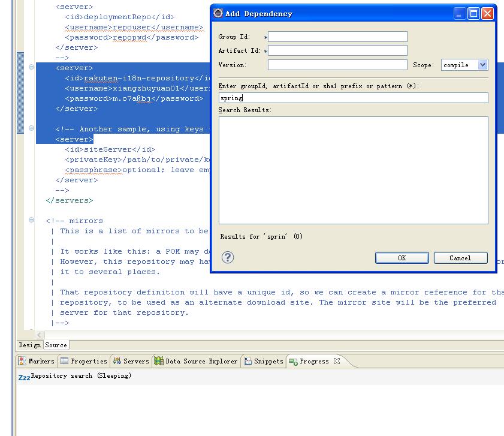The width and height of the screenshot is (504, 436).
Task: Click the sleeping Repository search job icon
Action: [x=24, y=377]
